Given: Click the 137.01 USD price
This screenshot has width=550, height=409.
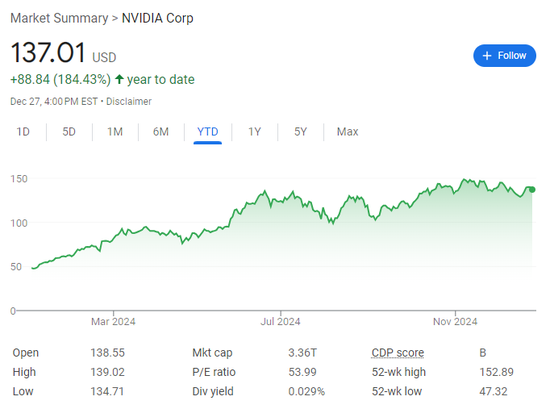Looking at the screenshot, I should (x=63, y=53).
